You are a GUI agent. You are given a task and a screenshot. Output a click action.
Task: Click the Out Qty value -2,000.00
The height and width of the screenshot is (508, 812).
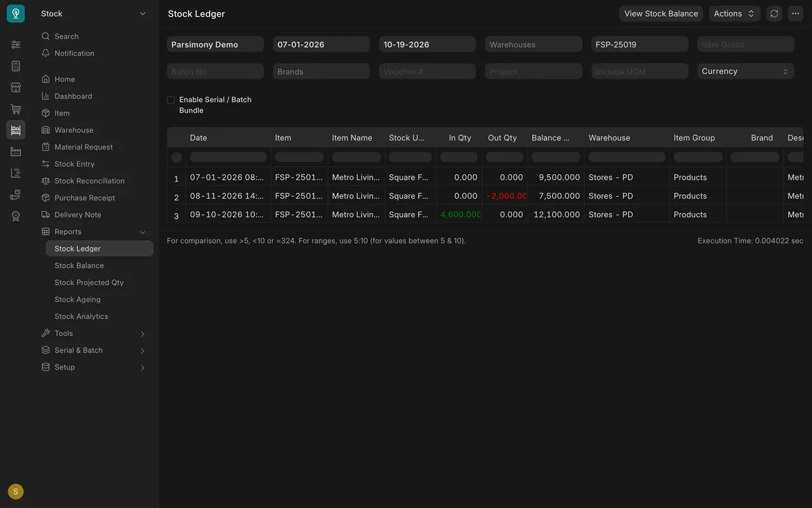tap(506, 196)
